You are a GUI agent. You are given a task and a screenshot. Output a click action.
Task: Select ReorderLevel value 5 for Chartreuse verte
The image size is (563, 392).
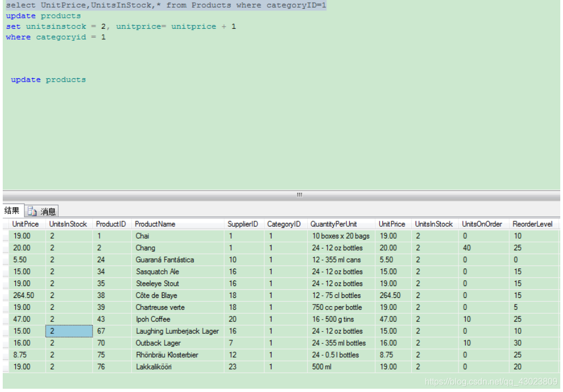(534, 307)
